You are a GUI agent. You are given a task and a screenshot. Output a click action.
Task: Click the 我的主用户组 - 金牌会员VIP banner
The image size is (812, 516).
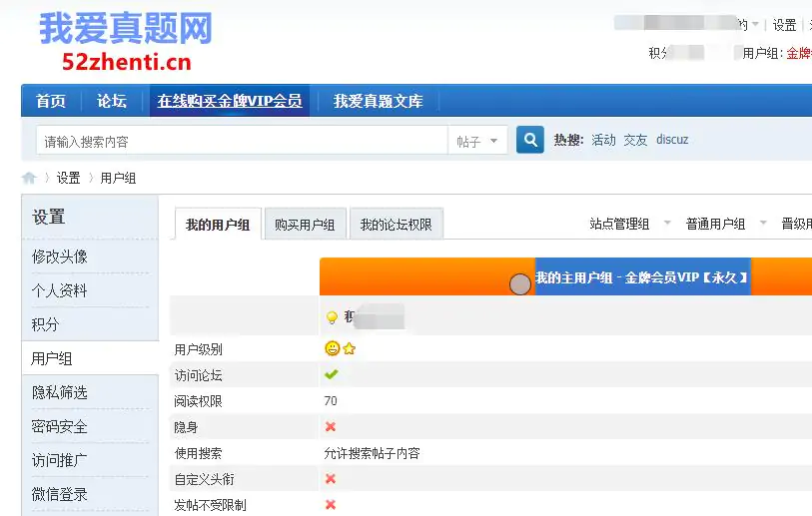tap(642, 277)
